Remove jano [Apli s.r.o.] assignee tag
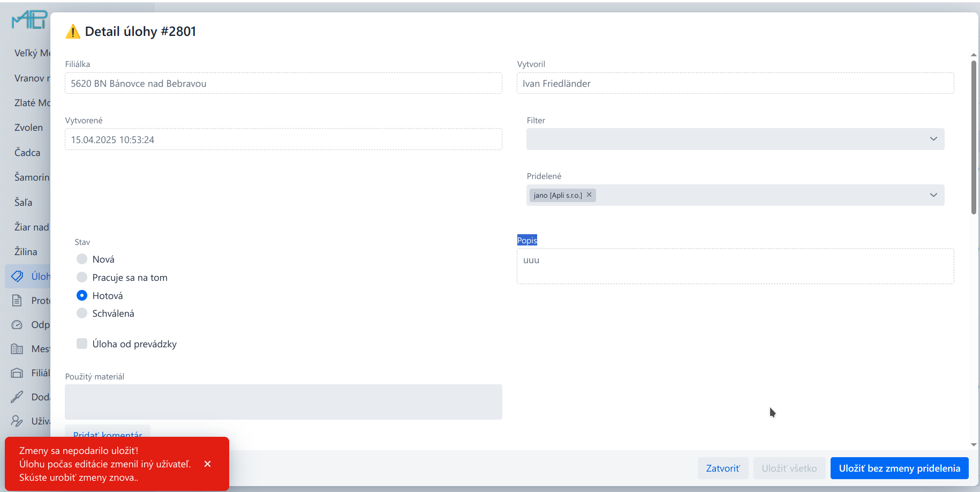 pyautogui.click(x=589, y=195)
